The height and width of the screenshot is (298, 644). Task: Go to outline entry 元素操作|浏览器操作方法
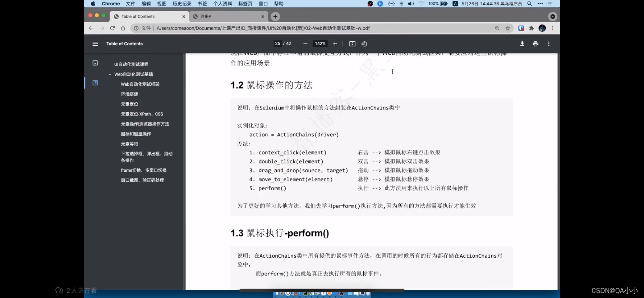[145, 124]
